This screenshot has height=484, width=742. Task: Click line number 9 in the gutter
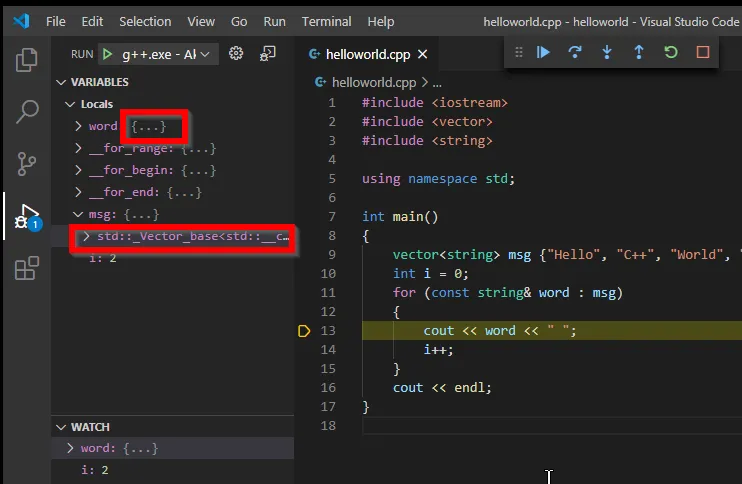332,255
